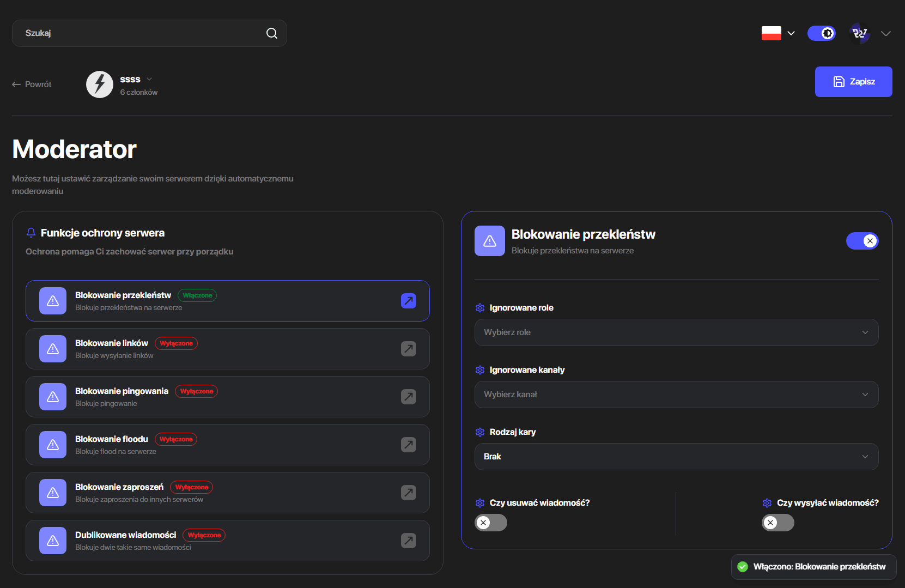The image size is (905, 588).
Task: Switch the dark mode theme toggle
Action: 822,33
